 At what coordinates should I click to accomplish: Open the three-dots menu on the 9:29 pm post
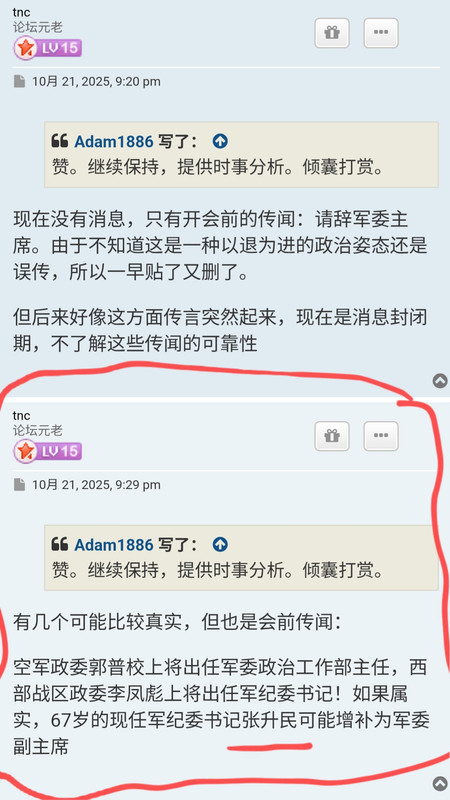coord(381,436)
